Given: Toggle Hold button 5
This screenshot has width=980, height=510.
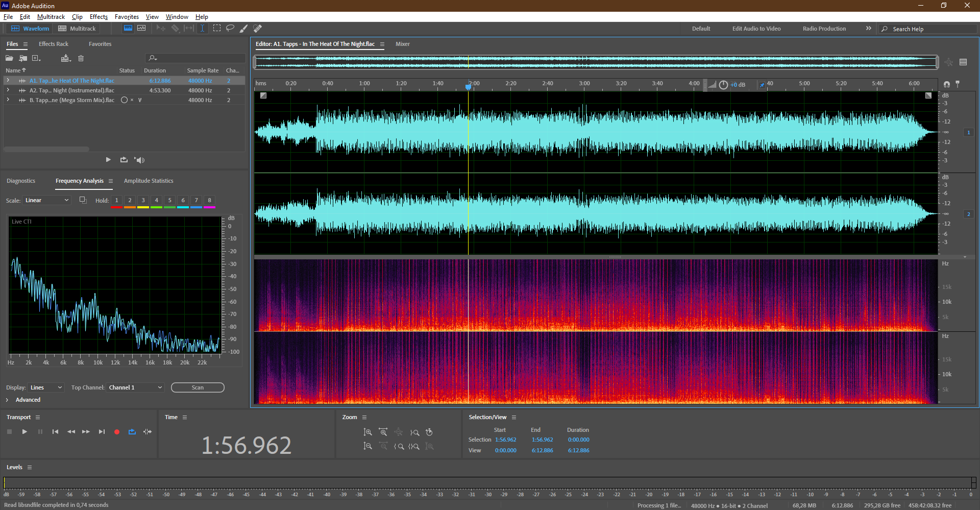Looking at the screenshot, I should [170, 201].
